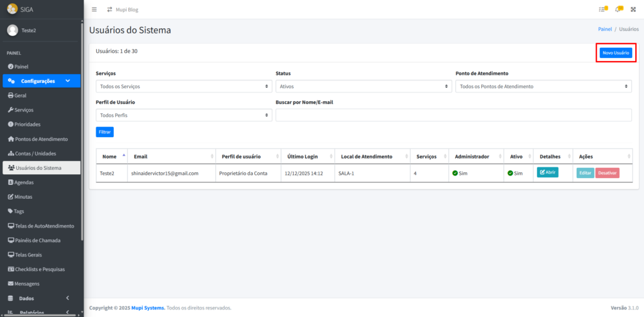Click the Teste2 user avatar in sidebar
The height and width of the screenshot is (317, 644).
(13, 30)
